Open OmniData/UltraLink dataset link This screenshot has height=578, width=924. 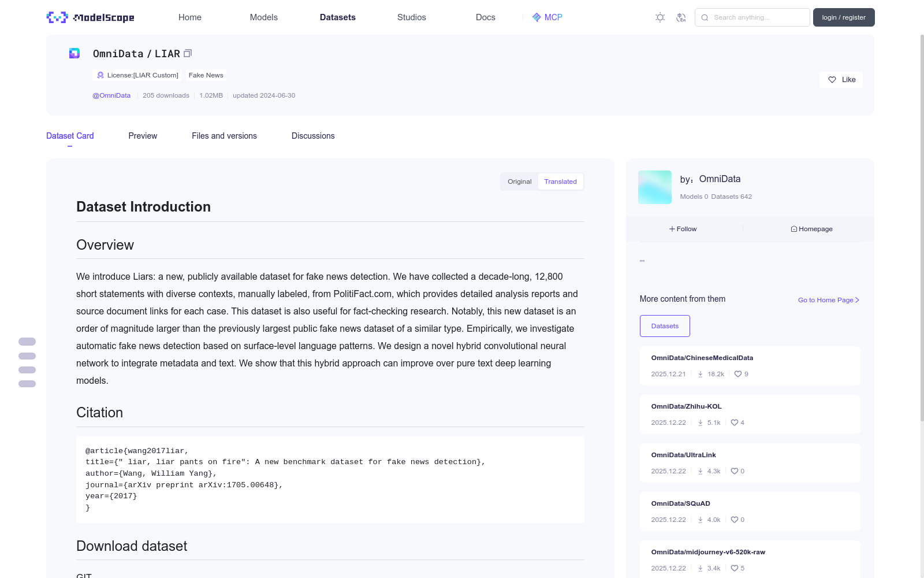point(684,455)
